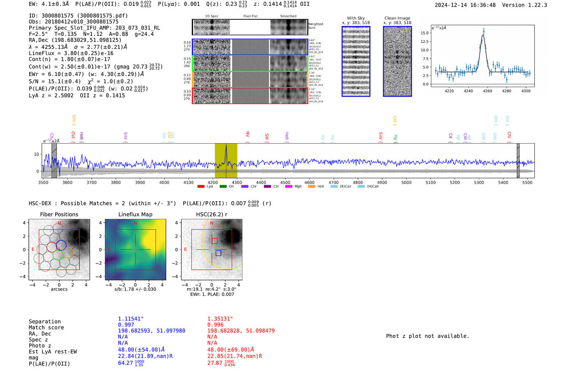
Task: Select the red-bordered fiber 2D spectrum row
Action: (x=250, y=96)
